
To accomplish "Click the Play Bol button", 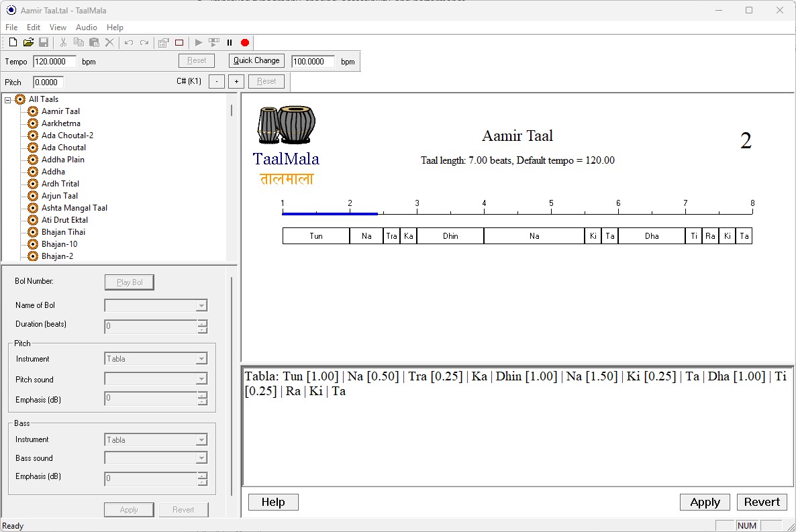I will (130, 282).
